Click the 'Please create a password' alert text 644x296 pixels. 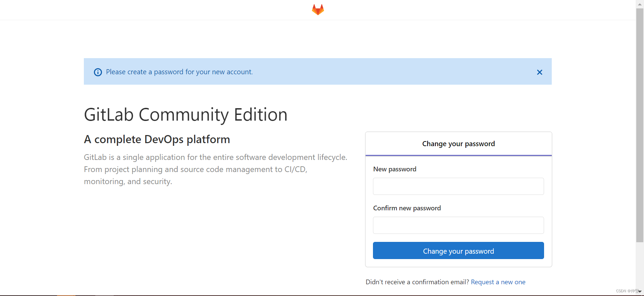point(179,72)
